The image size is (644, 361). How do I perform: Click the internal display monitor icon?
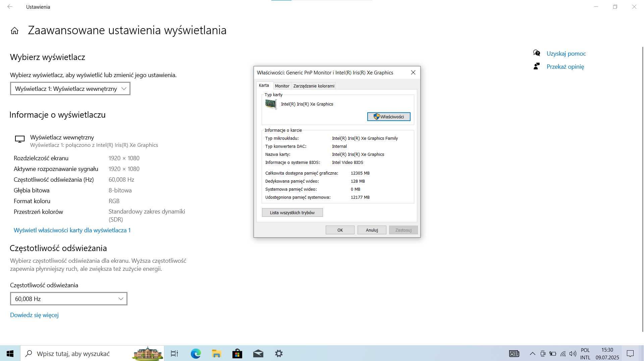(x=20, y=139)
